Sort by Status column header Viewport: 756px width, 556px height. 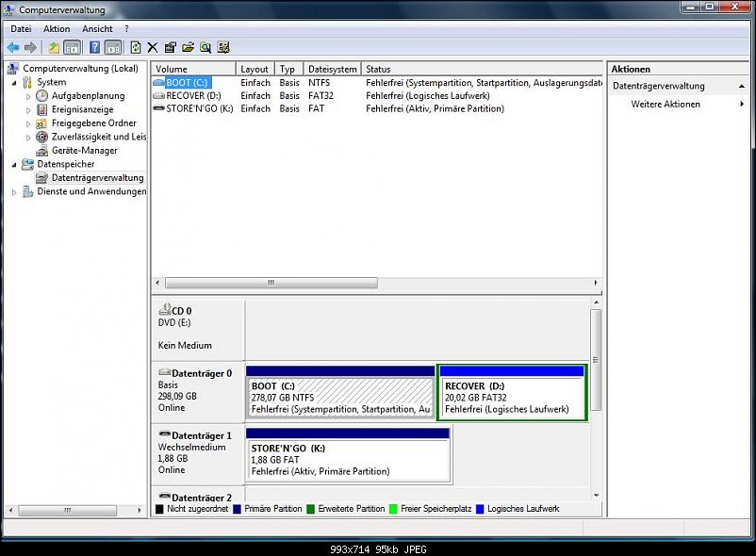point(482,69)
